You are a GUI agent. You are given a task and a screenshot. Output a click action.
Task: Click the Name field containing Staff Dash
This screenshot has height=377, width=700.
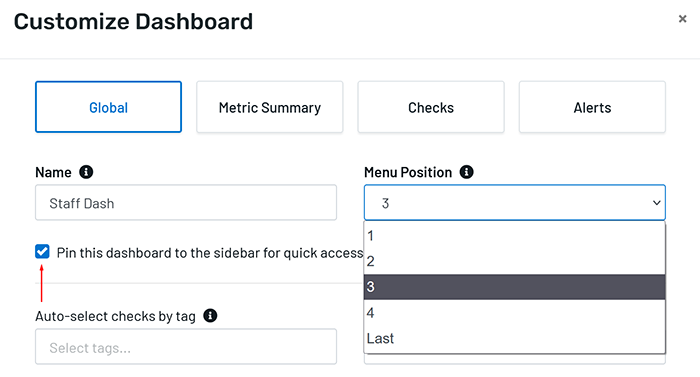click(186, 203)
